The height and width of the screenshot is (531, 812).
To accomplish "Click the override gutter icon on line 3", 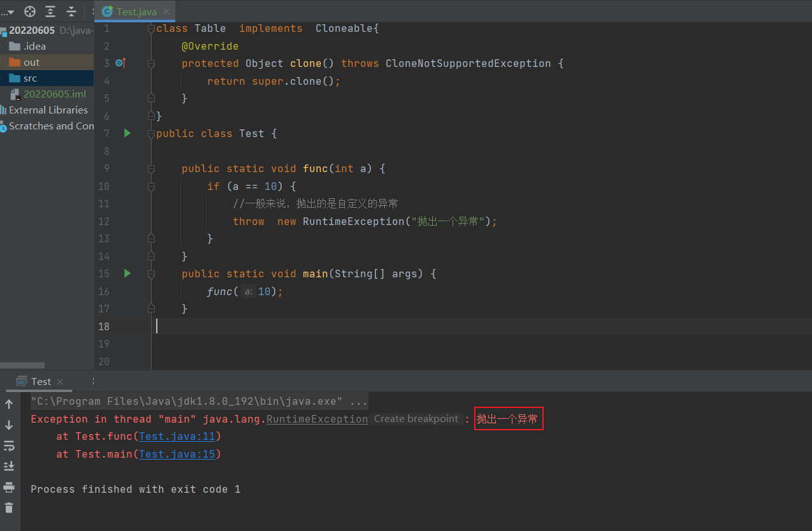I will [x=120, y=63].
